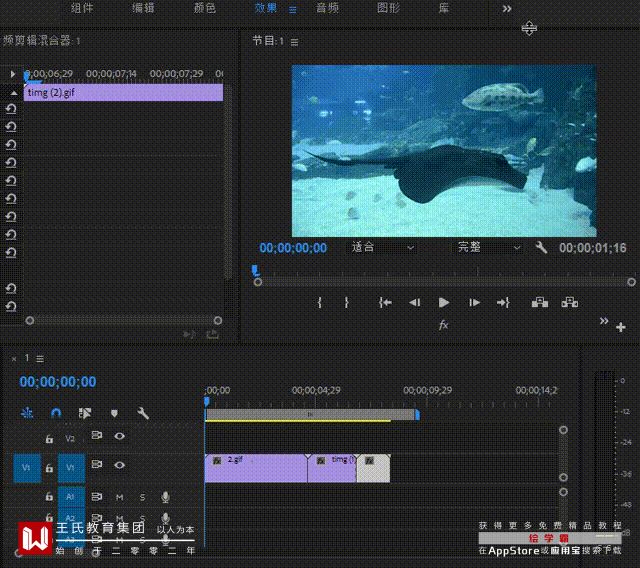This screenshot has height=568, width=640.
Task: Mute track A1 with the M button
Action: tap(120, 497)
